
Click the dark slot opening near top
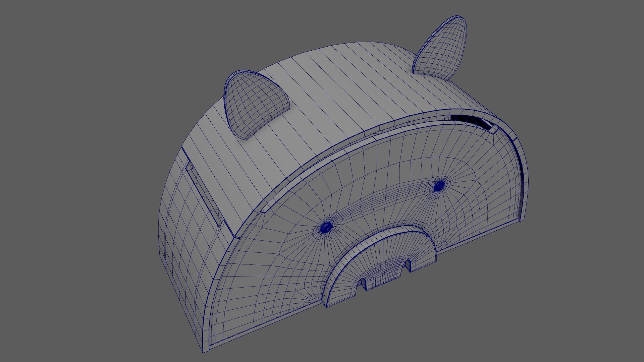pyautogui.click(x=471, y=121)
